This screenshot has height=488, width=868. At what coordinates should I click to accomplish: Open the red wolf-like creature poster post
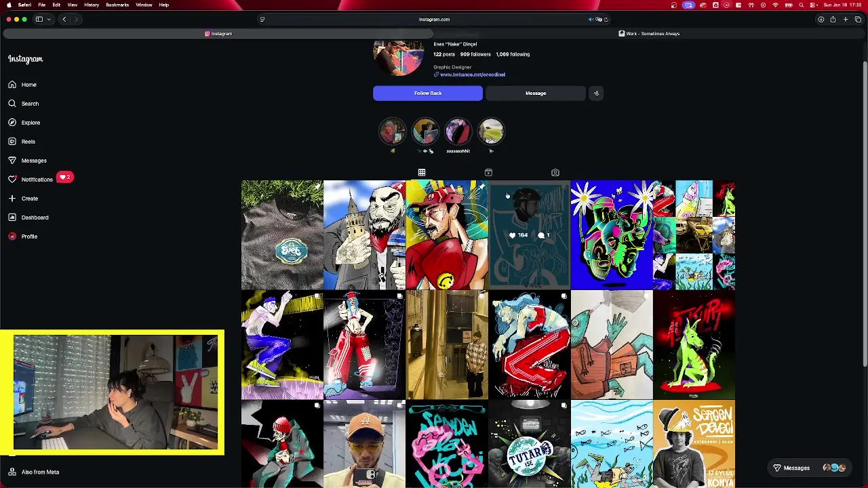[x=694, y=345]
